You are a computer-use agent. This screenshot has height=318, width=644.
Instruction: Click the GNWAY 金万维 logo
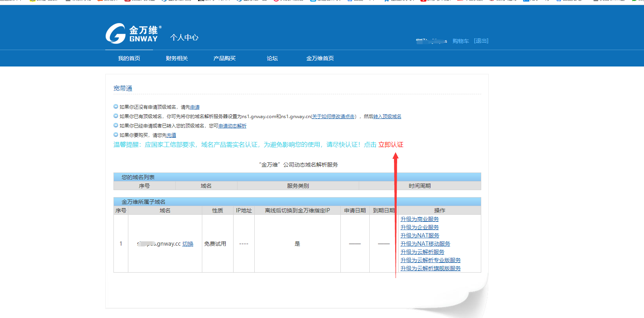pyautogui.click(x=133, y=33)
